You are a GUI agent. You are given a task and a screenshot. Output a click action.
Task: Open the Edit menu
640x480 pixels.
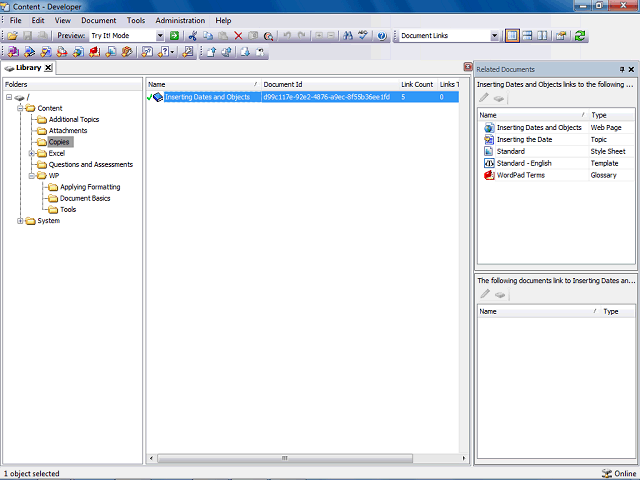38,20
